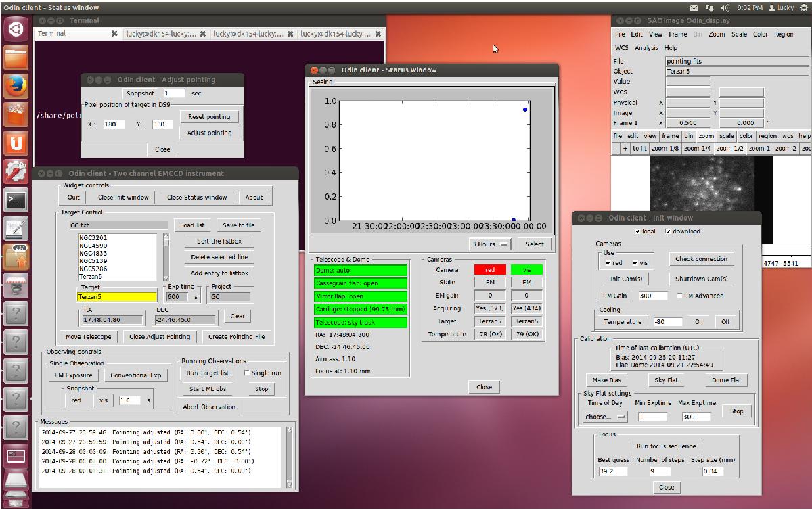Uncheck the download checkbox in Init window
The height and width of the screenshot is (510, 812).
click(x=668, y=231)
